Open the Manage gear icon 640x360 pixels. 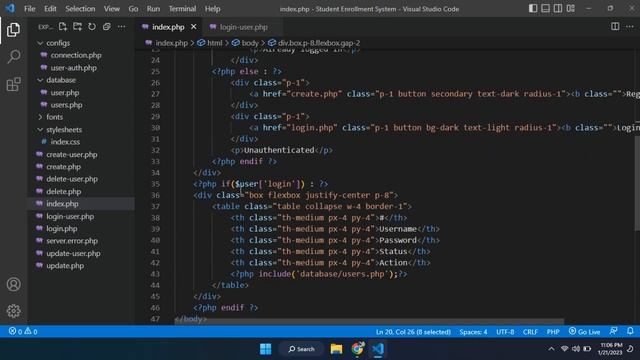click(13, 311)
